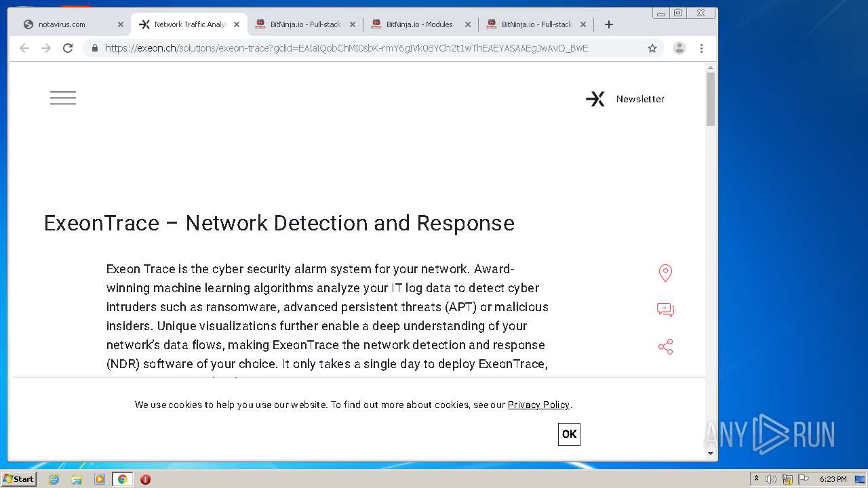Open the chat bubble contact icon
Screen dimensions: 868x488
click(665, 310)
